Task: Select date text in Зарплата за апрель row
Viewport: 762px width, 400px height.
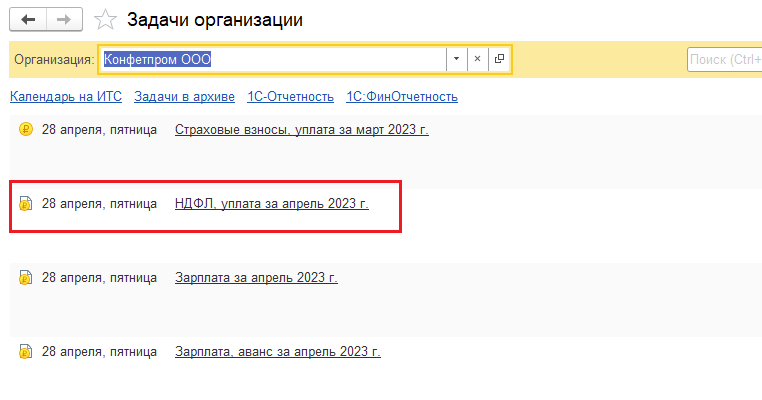Action: 99,278
